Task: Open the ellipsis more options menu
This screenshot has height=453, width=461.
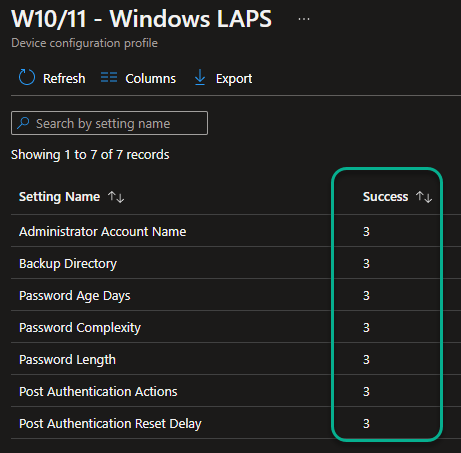Action: (304, 19)
